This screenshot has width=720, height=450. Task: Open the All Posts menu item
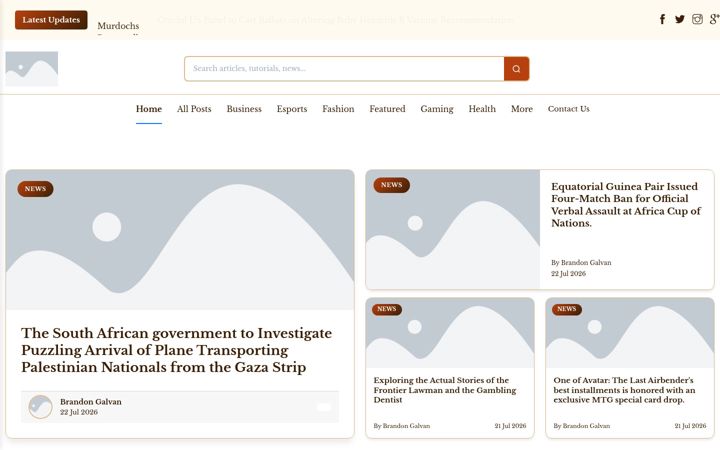point(194,109)
